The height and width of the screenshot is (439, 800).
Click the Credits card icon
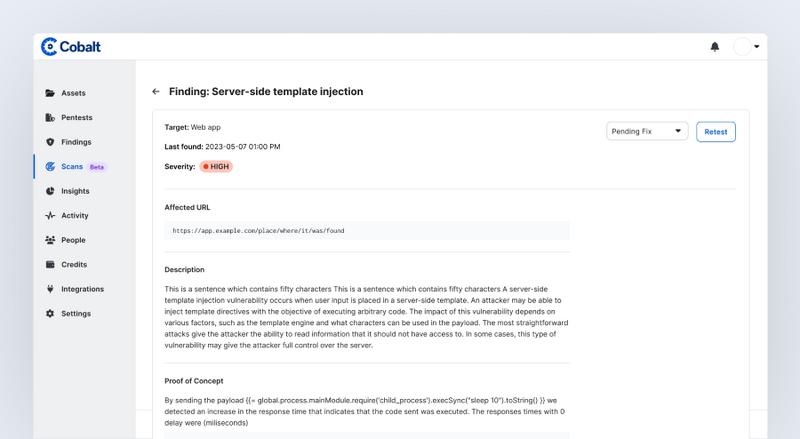[x=50, y=264]
